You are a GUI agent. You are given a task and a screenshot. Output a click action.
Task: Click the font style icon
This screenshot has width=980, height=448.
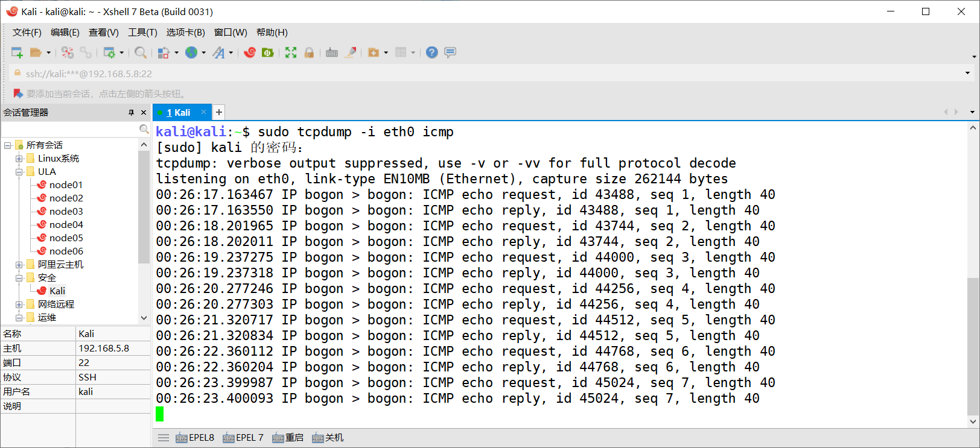(218, 52)
